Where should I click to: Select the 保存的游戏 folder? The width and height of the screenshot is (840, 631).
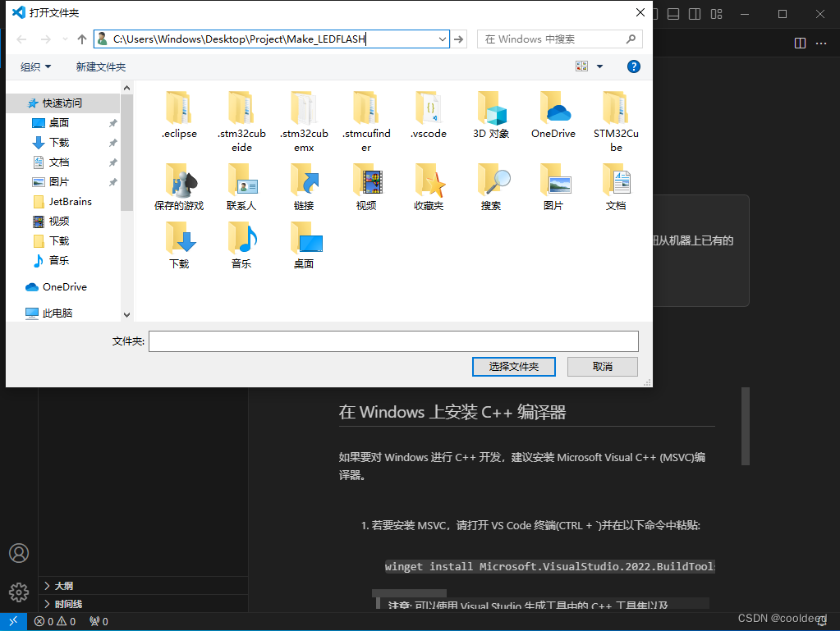click(179, 187)
